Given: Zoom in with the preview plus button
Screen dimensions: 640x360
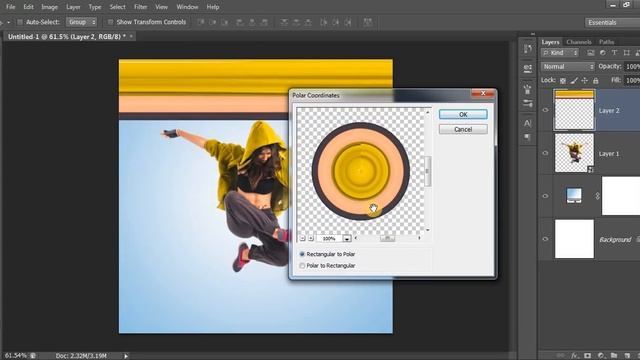Looking at the screenshot, I should [311, 238].
